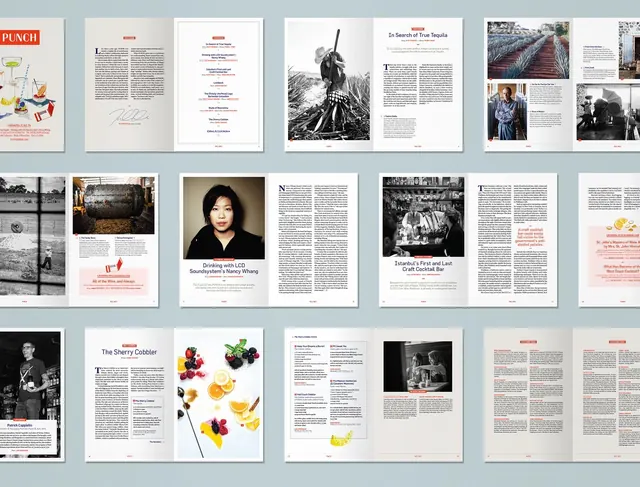This screenshot has width=640, height=487.
Task: Click the PUNCH logo on the cover
Action: click(x=20, y=38)
